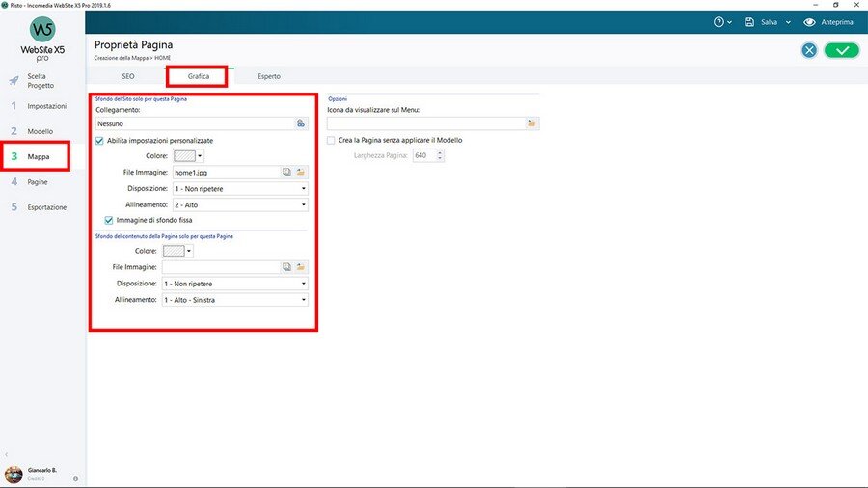This screenshot has height=488, width=868.
Task: Click the blue X cancel button
Action: click(809, 50)
